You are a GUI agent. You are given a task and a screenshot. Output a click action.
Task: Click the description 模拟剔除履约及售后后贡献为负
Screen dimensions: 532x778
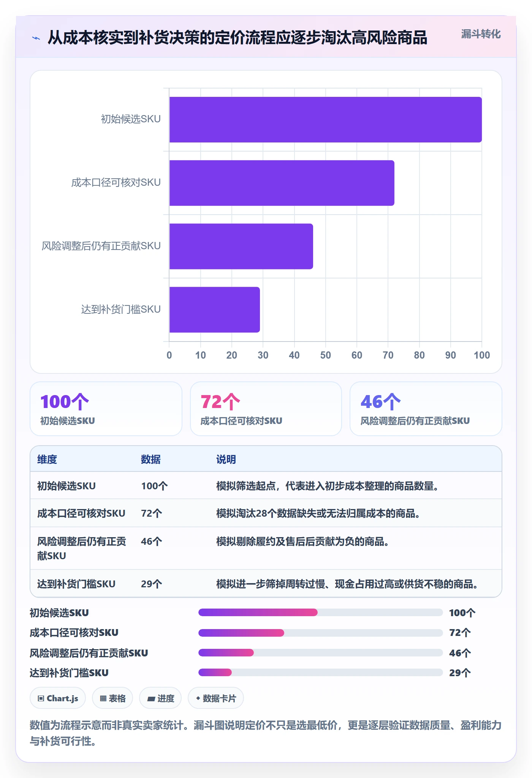pyautogui.click(x=302, y=541)
